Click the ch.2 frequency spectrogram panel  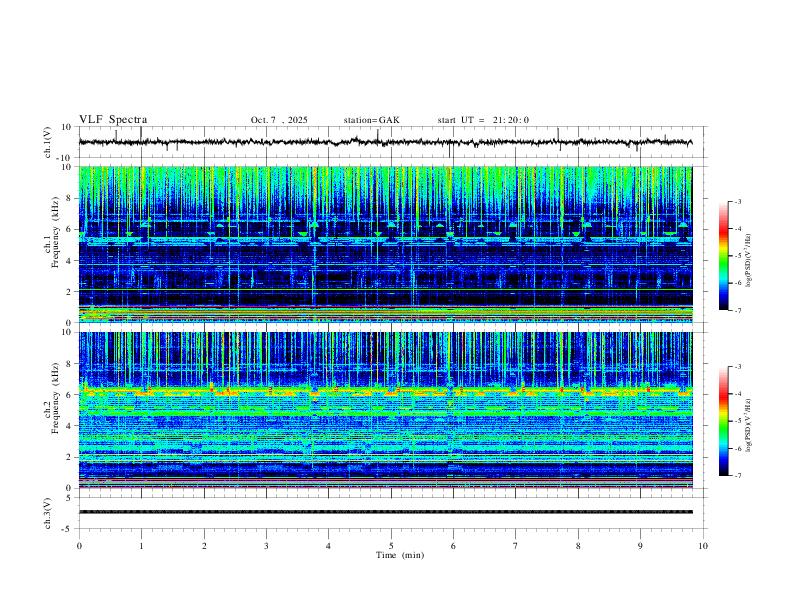[x=385, y=410]
